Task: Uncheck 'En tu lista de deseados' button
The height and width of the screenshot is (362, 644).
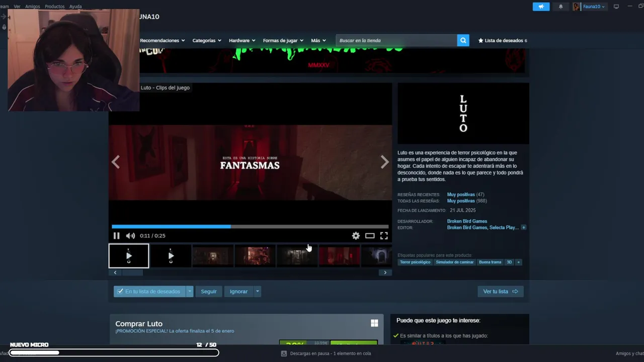Action: [149, 292]
